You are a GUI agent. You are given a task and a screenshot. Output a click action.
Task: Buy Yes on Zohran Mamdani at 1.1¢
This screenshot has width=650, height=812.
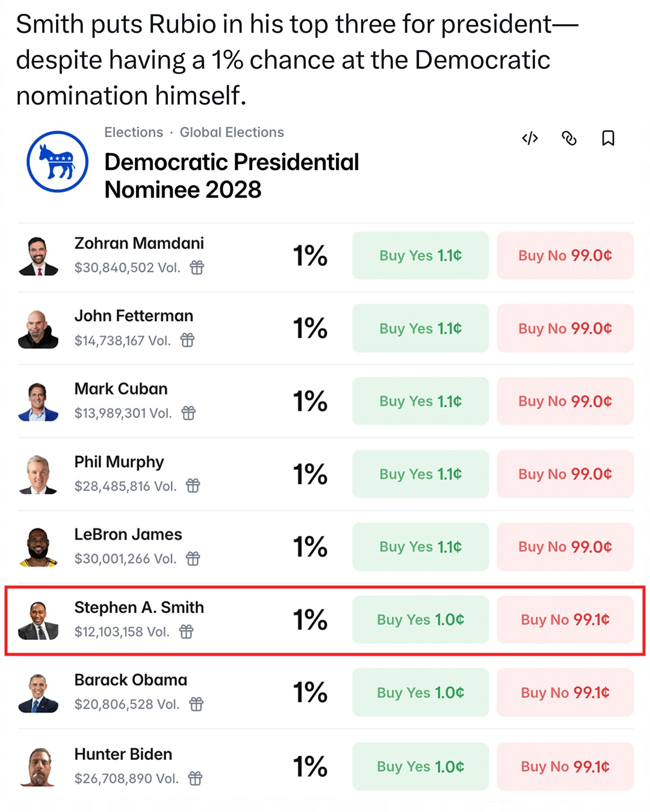click(420, 256)
